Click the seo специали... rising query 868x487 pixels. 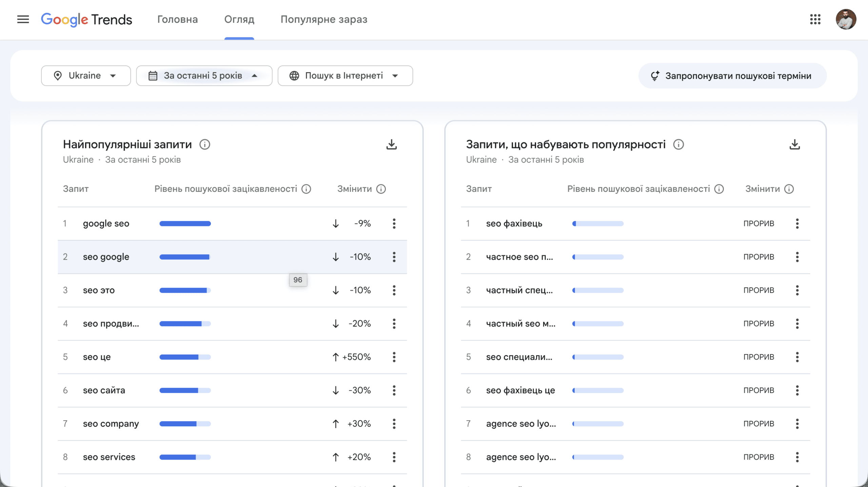pyautogui.click(x=519, y=357)
